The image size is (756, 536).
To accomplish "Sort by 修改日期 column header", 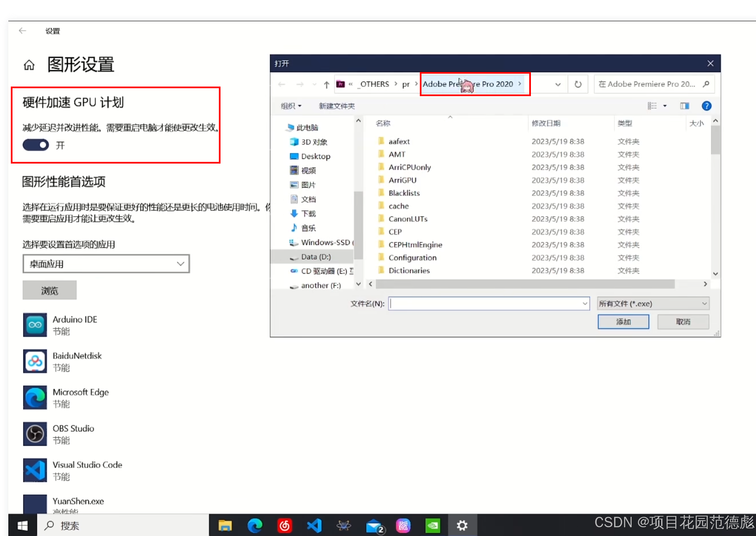I will coord(546,123).
